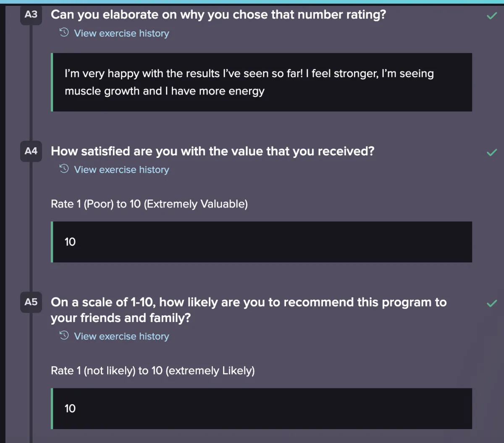Click the history clock icon under question A3
Image resolution: width=504 pixels, height=443 pixels.
click(64, 33)
